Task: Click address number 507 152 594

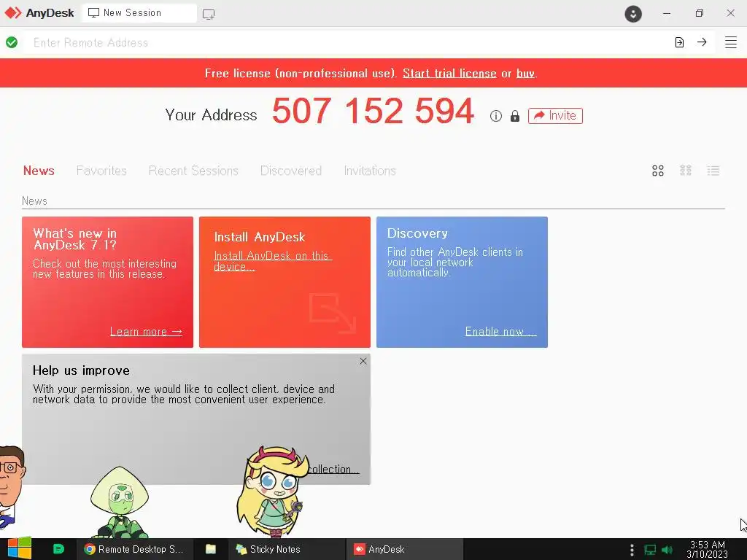Action: tap(373, 111)
